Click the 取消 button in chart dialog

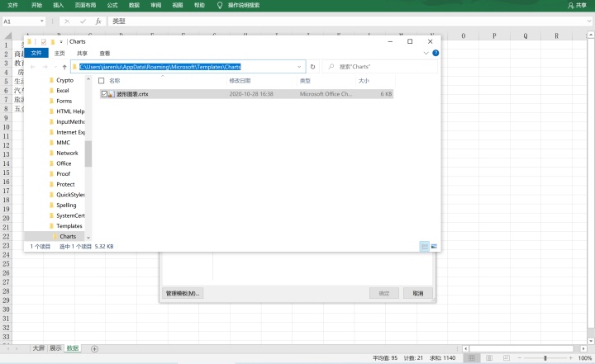pos(418,293)
